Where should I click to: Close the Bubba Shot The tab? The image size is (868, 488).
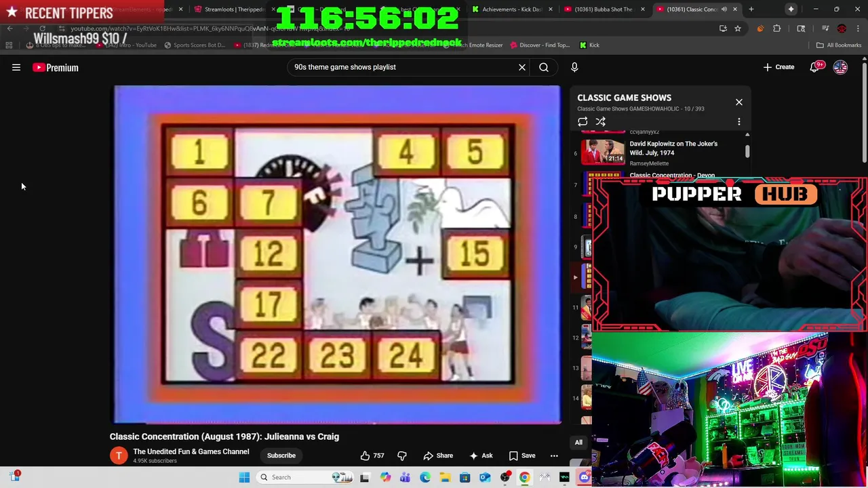coord(642,9)
